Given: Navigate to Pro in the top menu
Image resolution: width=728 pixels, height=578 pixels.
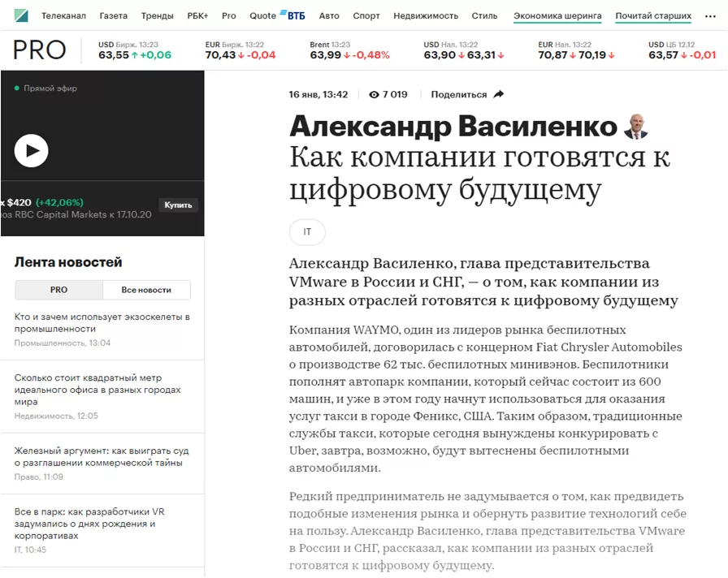Looking at the screenshot, I should [229, 15].
